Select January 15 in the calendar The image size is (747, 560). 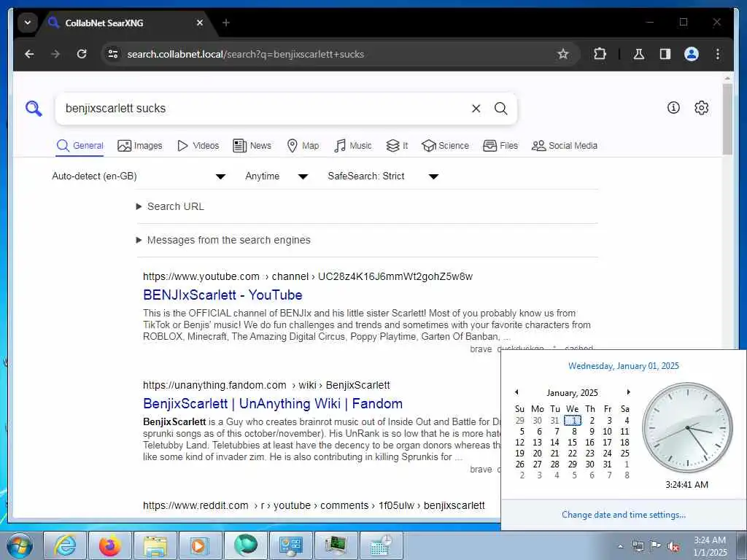coord(573,442)
